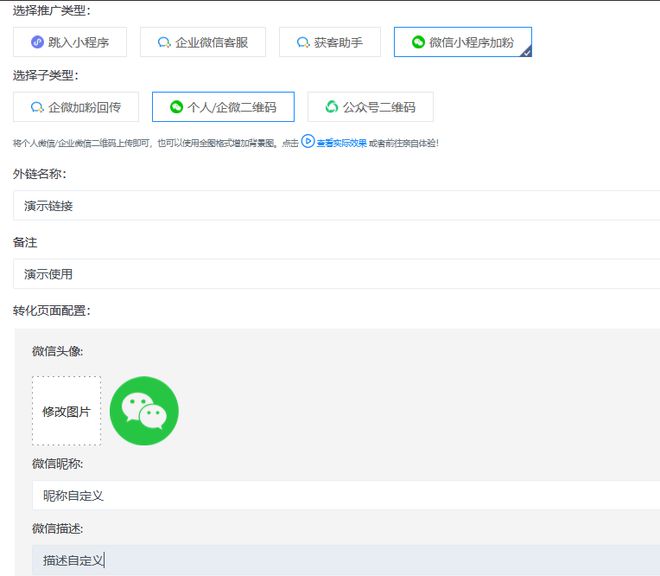Click 修改图片 to change the avatar
Viewport: 660px width, 576px height.
coord(66,411)
